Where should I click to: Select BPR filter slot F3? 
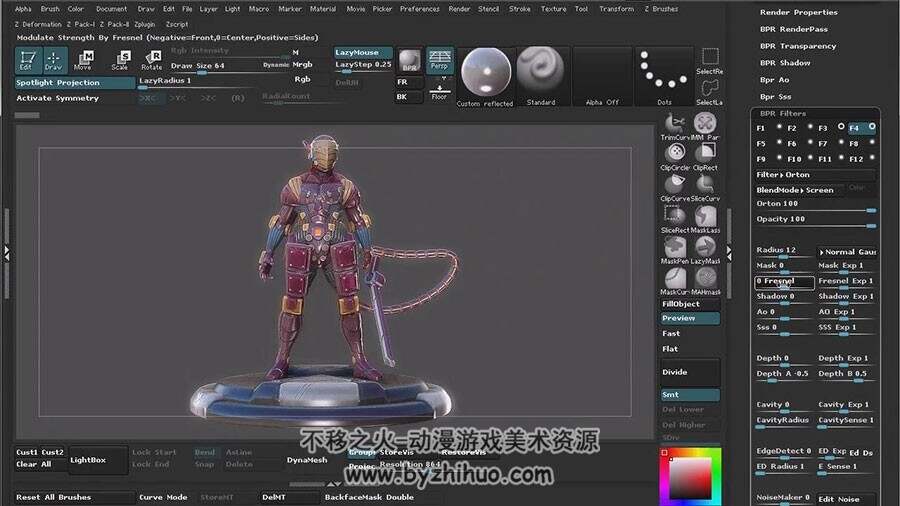coord(831,128)
